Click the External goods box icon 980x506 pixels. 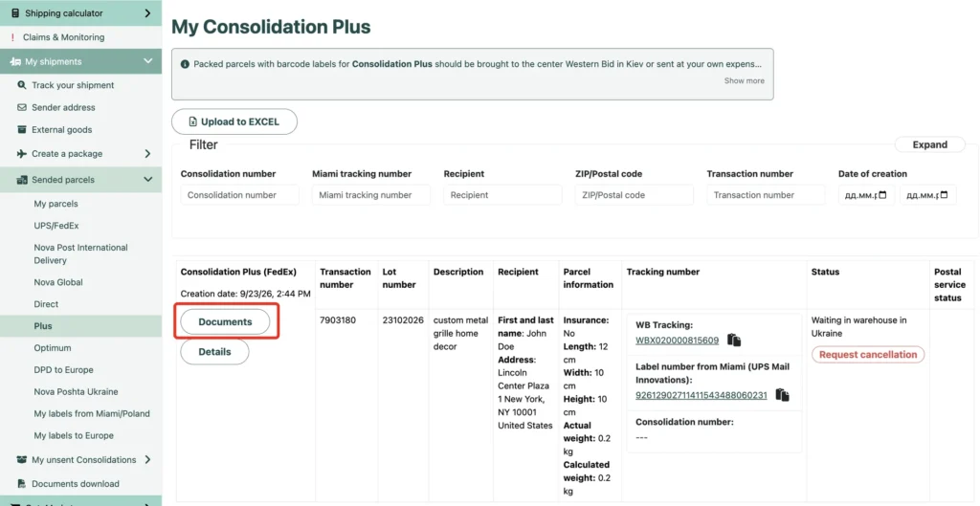(x=22, y=130)
